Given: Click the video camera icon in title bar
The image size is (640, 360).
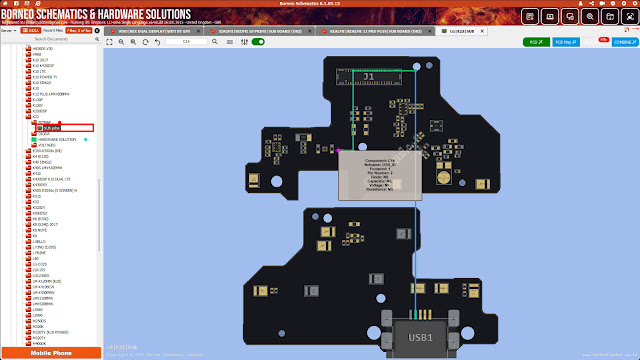Looking at the screenshot, I should click(602, 3).
